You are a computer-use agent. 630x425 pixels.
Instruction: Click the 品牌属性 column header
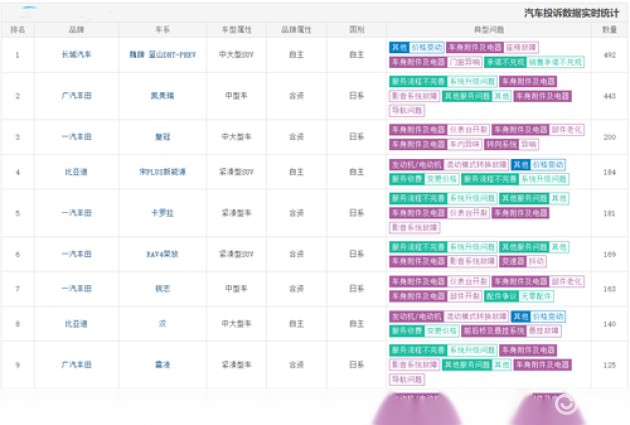point(296,30)
